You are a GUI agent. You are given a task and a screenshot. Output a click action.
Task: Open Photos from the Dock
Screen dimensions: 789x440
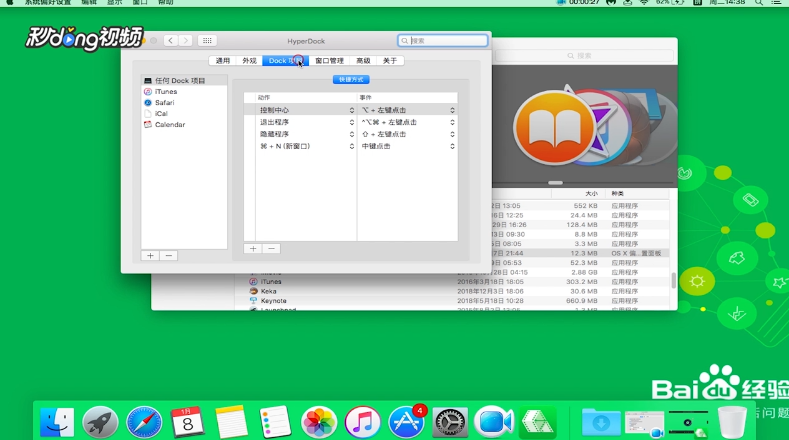click(x=319, y=421)
